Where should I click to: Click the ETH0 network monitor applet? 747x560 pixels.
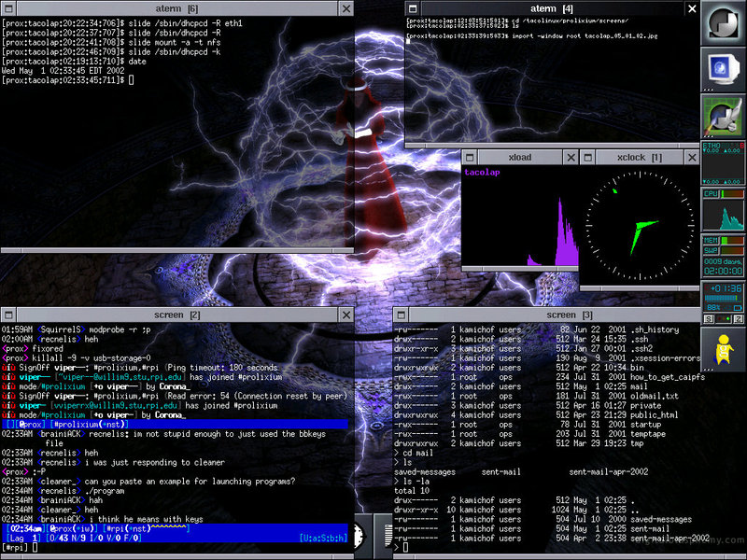723,163
